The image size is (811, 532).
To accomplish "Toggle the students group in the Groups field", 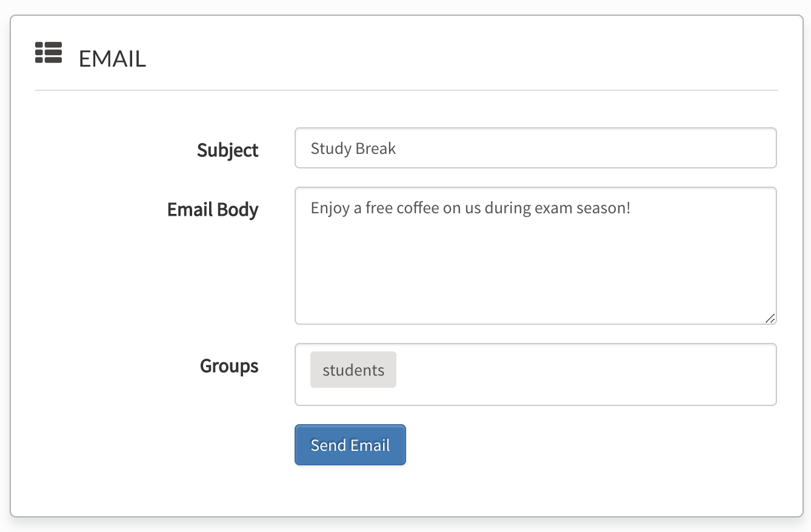I will pyautogui.click(x=353, y=370).
